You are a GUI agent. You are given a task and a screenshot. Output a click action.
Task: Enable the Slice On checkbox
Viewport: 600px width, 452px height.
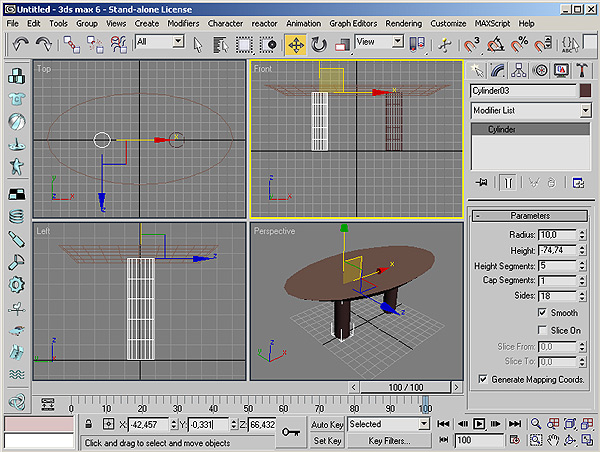click(x=543, y=330)
